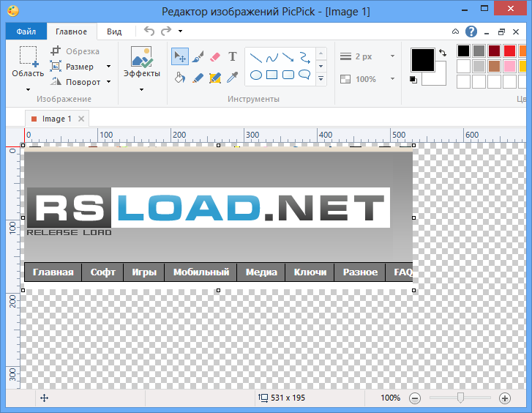Click the white background color box
The width and height of the screenshot is (532, 413).
pos(440,78)
